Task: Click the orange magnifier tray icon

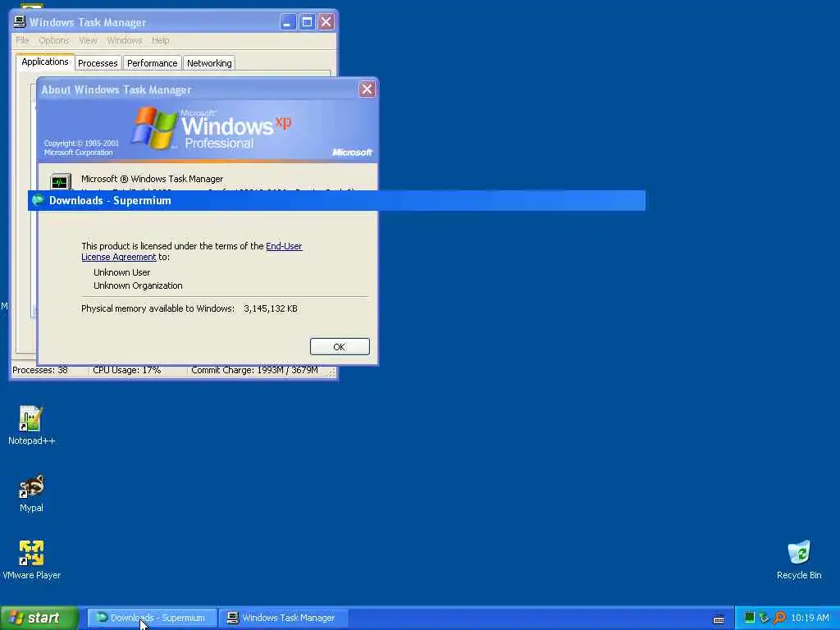Action: [779, 618]
